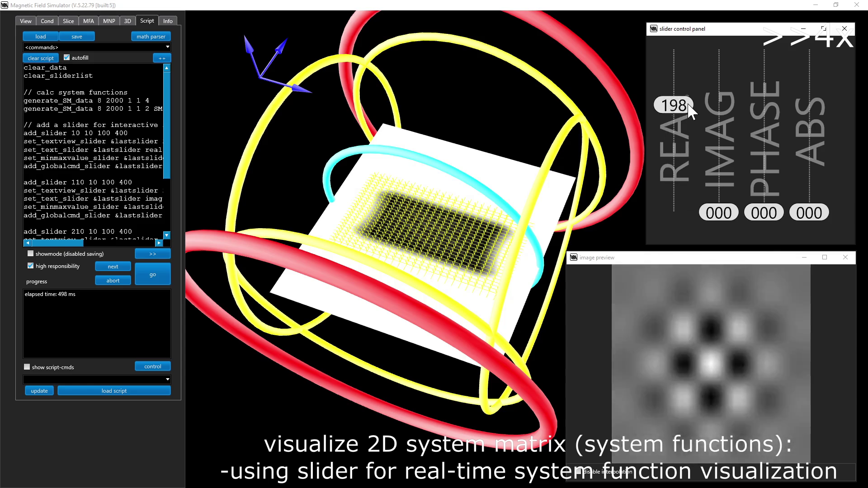The image size is (868, 488).
Task: Open the math parser
Action: [151, 37]
